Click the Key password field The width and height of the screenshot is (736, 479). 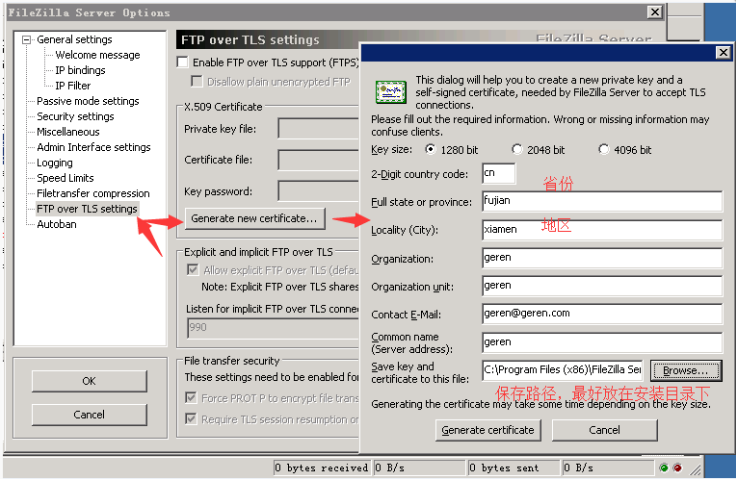[x=319, y=191]
